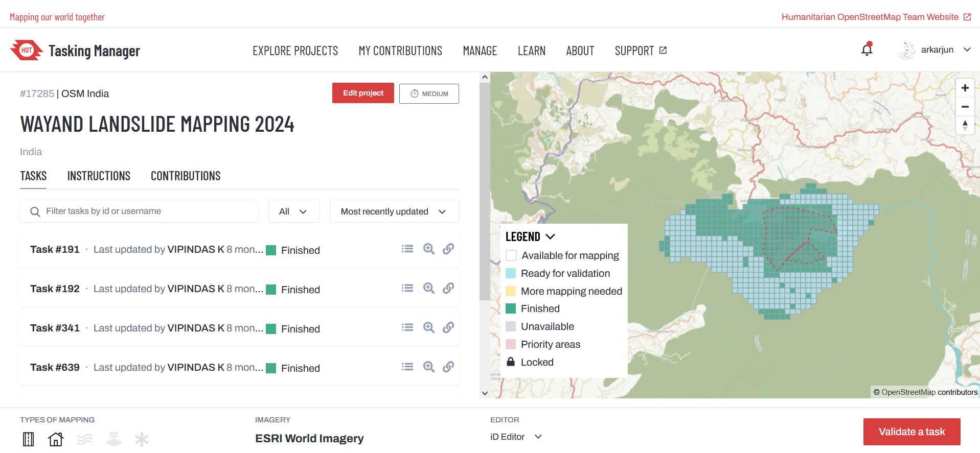The height and width of the screenshot is (453, 980).
Task: Open the Support external link
Action: pos(641,51)
